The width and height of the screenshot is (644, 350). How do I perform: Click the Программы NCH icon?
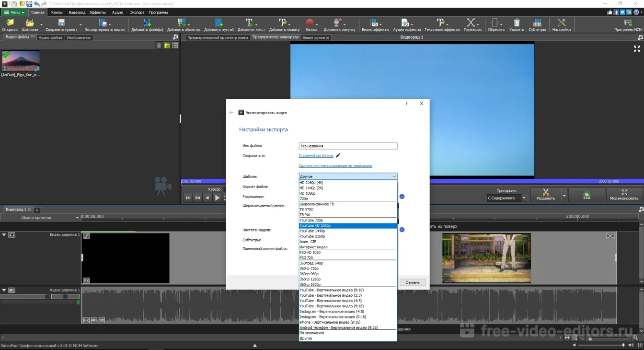coord(628,23)
